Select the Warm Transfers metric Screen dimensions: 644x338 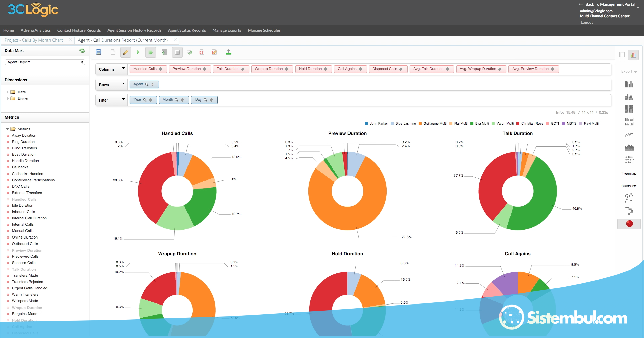click(x=25, y=294)
